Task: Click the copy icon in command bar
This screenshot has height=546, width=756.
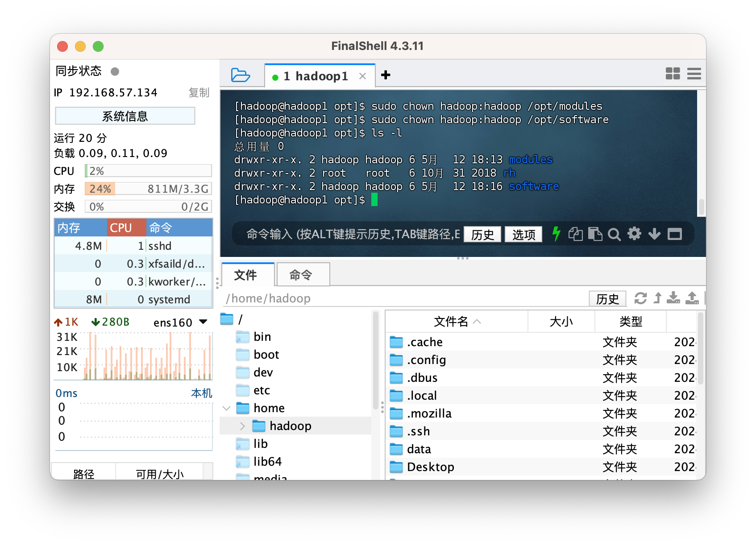Action: click(575, 234)
